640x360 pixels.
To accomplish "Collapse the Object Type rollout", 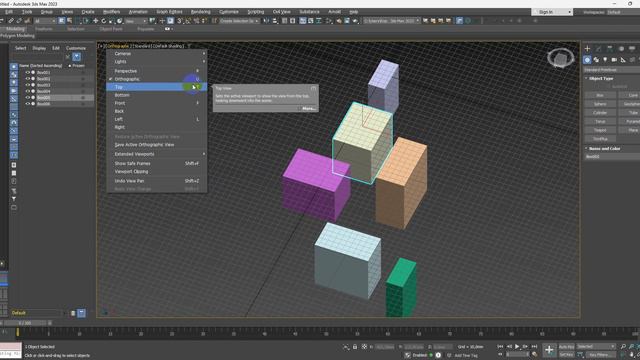I will [600, 78].
